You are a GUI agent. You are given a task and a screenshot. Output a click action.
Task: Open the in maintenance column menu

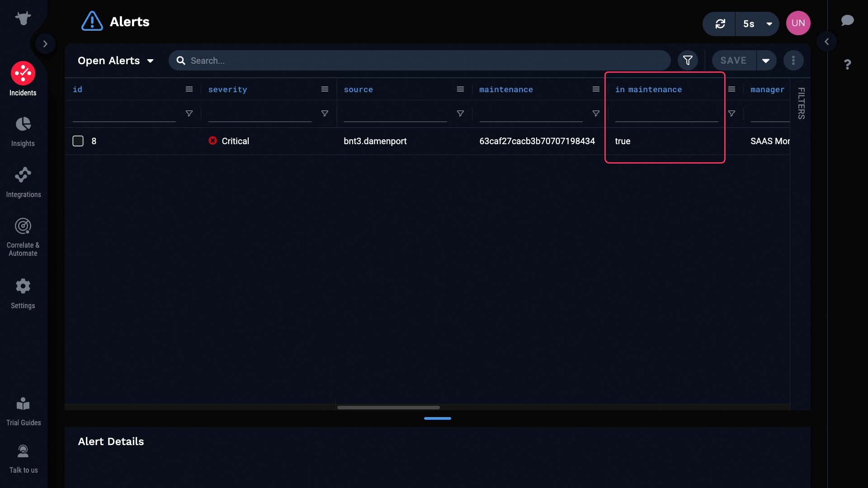tap(731, 89)
